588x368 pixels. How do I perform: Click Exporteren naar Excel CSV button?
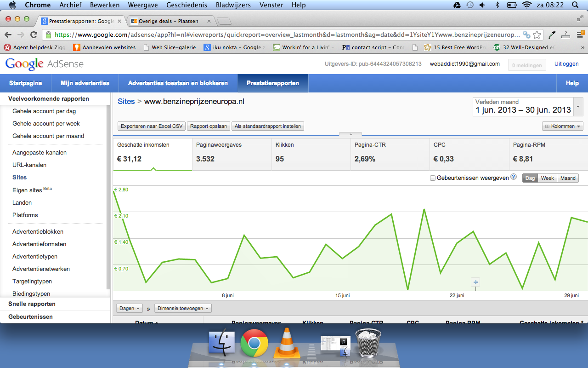pos(152,126)
